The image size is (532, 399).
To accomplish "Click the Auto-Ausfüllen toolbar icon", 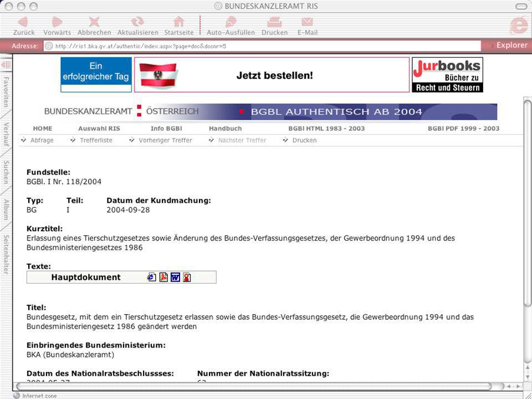I will tap(231, 22).
